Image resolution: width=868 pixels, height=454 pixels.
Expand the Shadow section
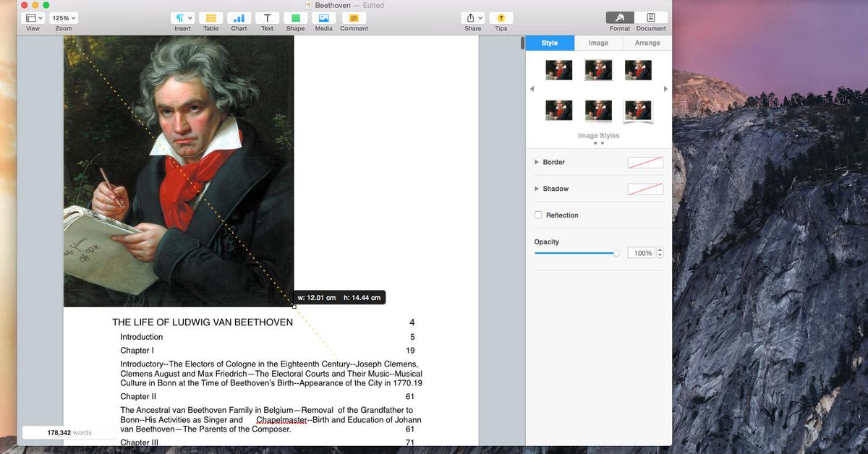(537, 189)
